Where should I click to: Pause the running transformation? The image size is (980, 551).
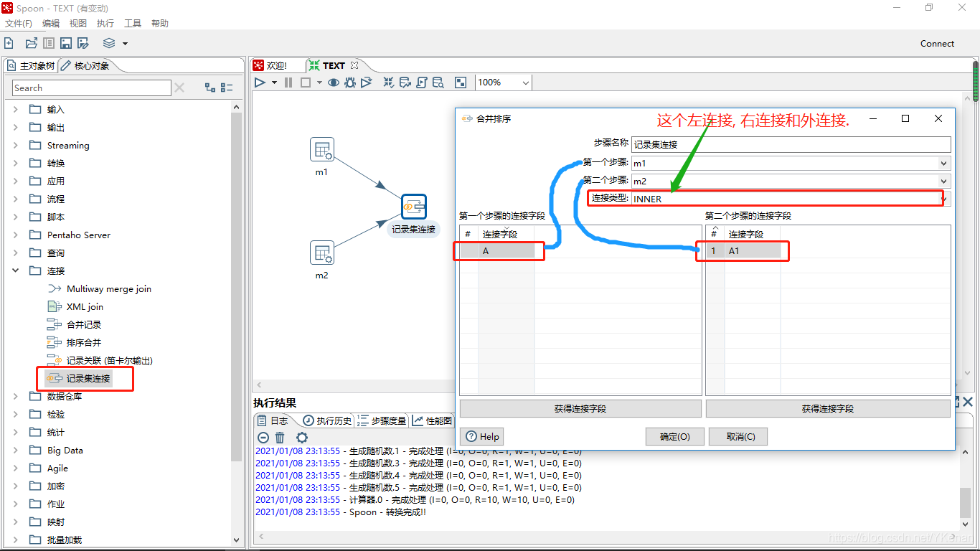tap(288, 83)
